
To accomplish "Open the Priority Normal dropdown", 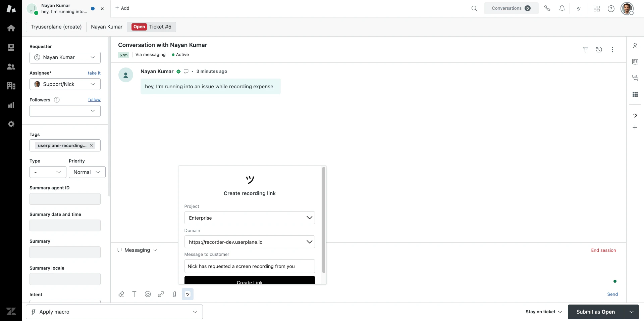I will coord(87,172).
